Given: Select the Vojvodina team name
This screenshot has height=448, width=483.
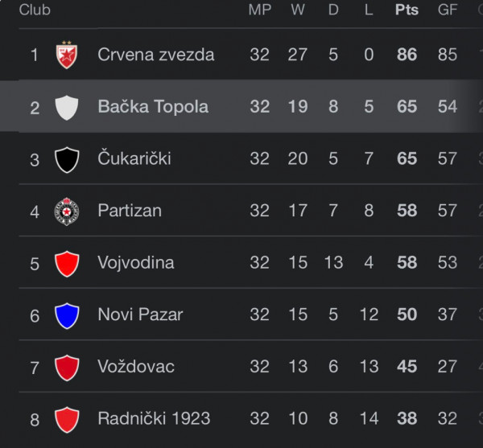Looking at the screenshot, I should tap(136, 263).
